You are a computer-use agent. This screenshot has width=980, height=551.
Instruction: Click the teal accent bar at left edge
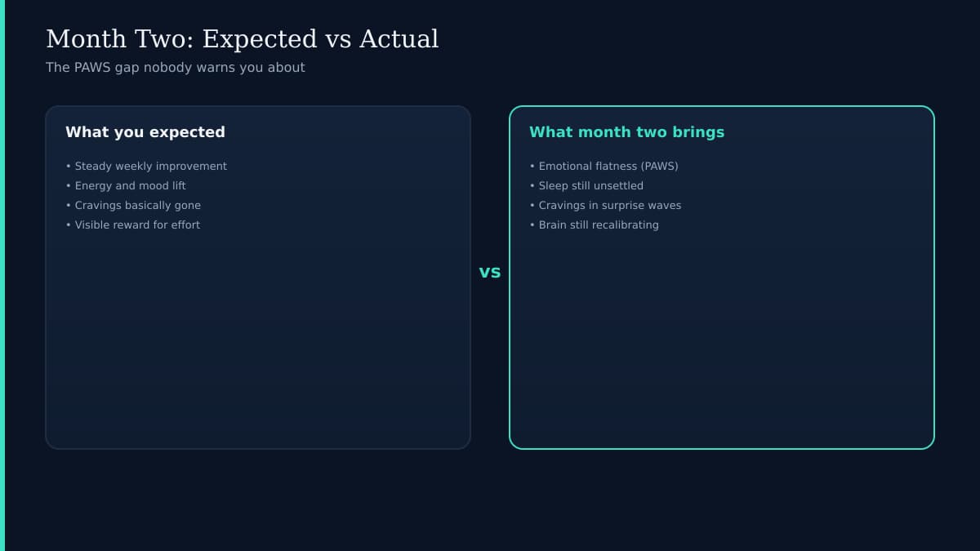tap(2, 275)
